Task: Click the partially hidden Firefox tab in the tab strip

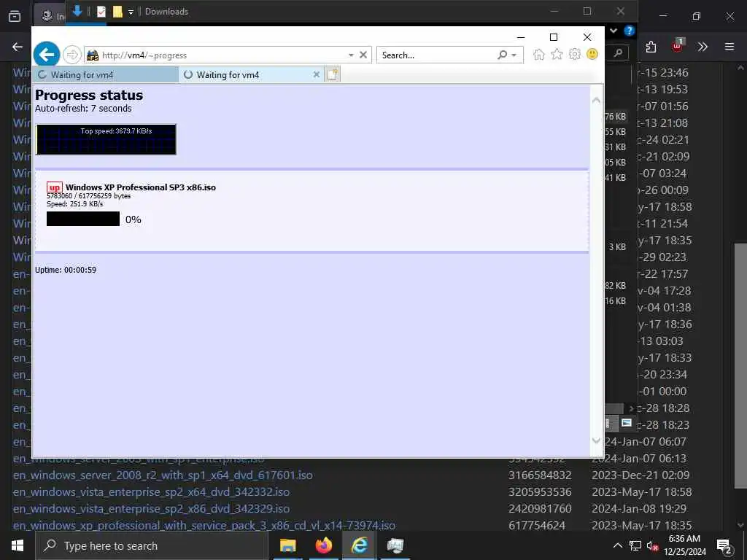Action: [50, 16]
